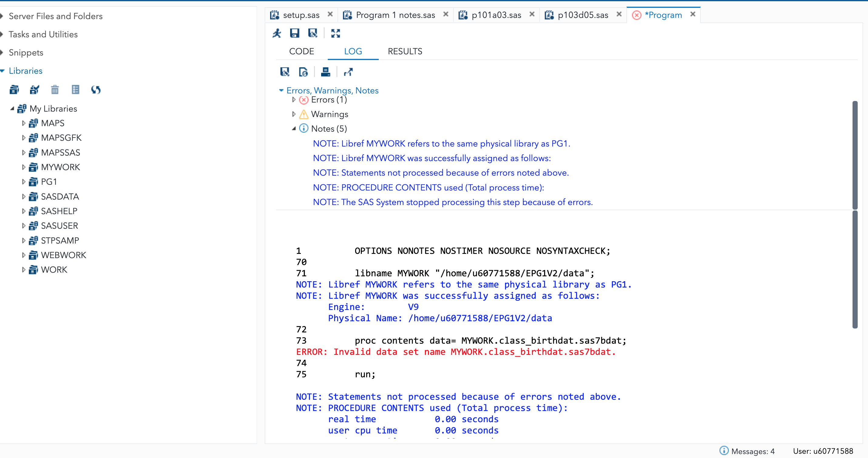Image resolution: width=868 pixels, height=458 pixels.
Task: Click the Run program running-man icon
Action: [277, 33]
